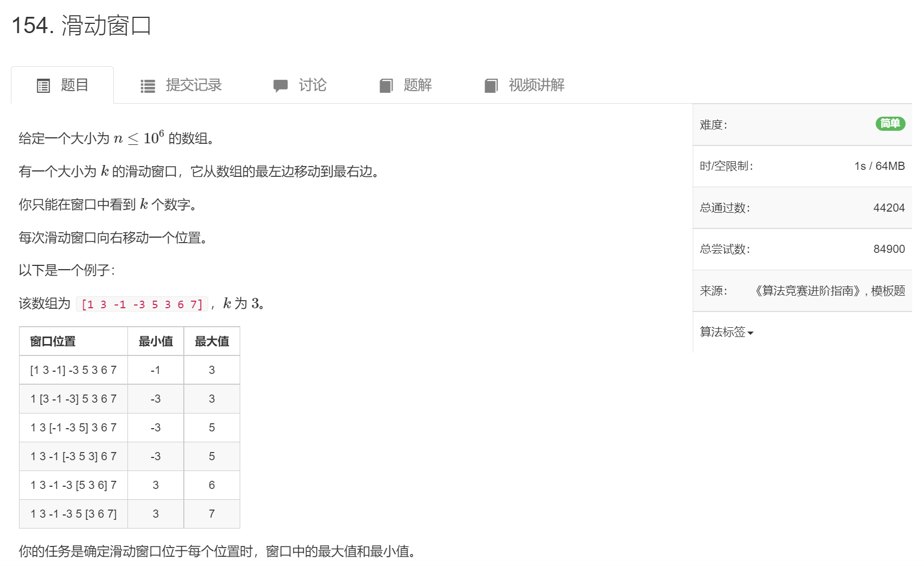The image size is (924, 566).
Task: Click the maximum value 6 in the [5 3 6] row
Action: [x=212, y=485]
